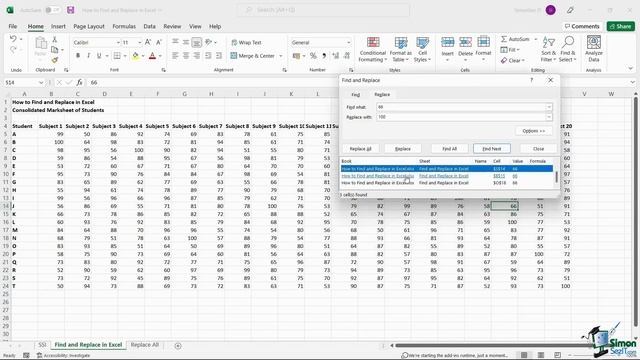640x360 pixels.
Task: Click AutoSum
Action: point(515,39)
